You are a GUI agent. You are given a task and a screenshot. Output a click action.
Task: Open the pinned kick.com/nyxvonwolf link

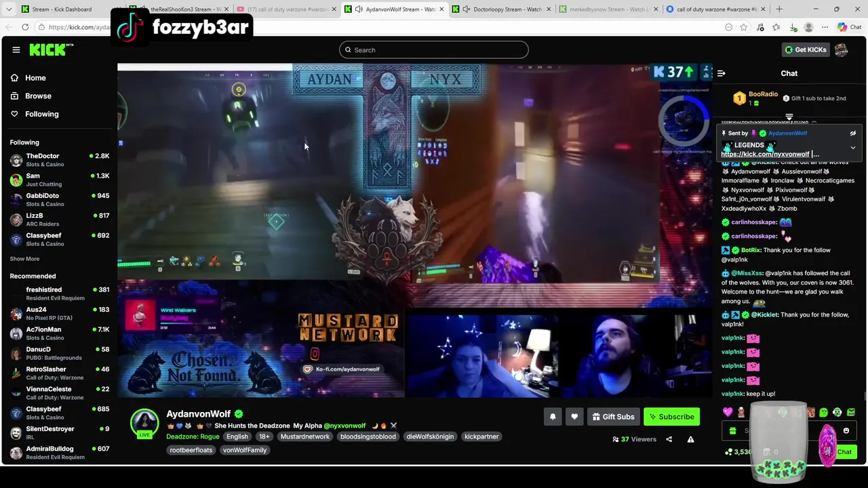pyautogui.click(x=765, y=154)
